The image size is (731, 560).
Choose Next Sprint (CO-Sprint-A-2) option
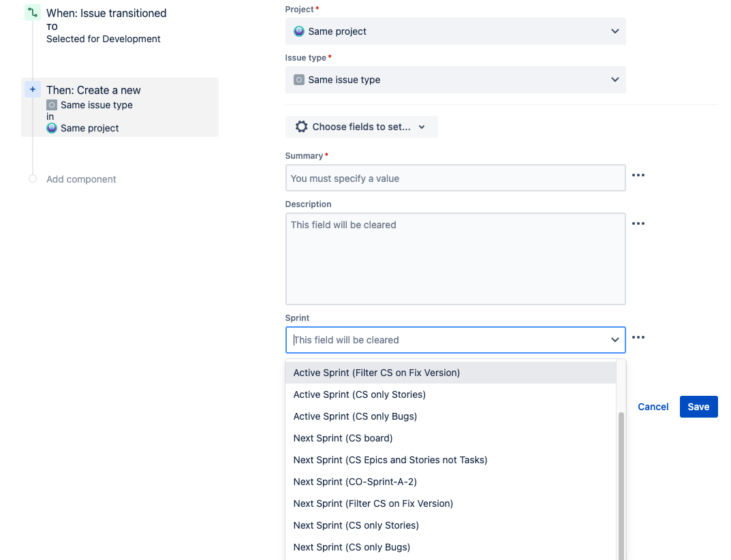point(355,482)
